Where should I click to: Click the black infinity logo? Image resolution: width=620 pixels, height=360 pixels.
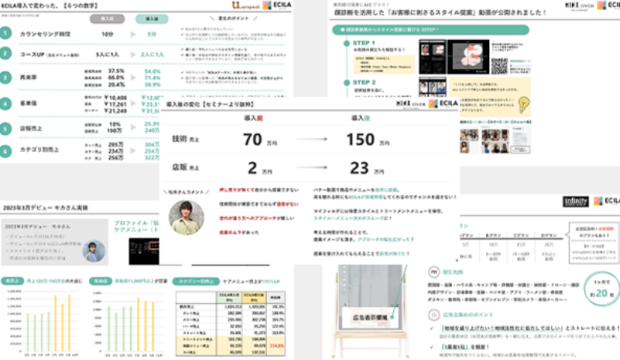(575, 201)
